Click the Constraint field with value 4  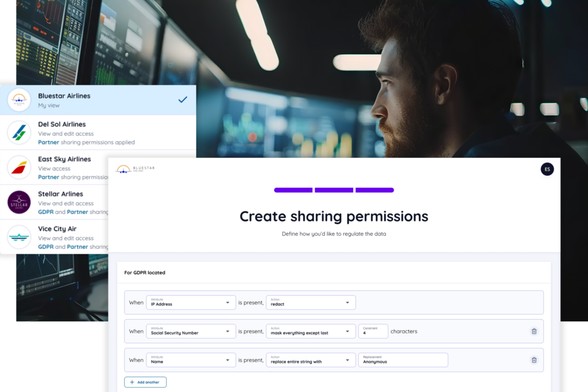[x=373, y=331]
